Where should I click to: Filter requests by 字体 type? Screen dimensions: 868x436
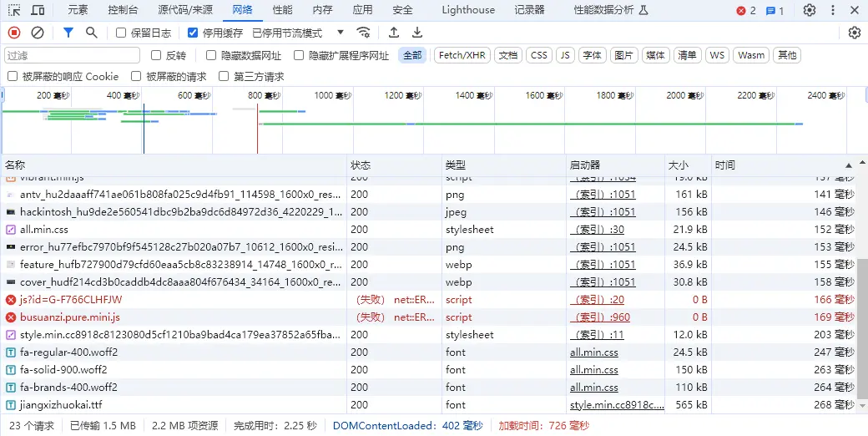593,55
